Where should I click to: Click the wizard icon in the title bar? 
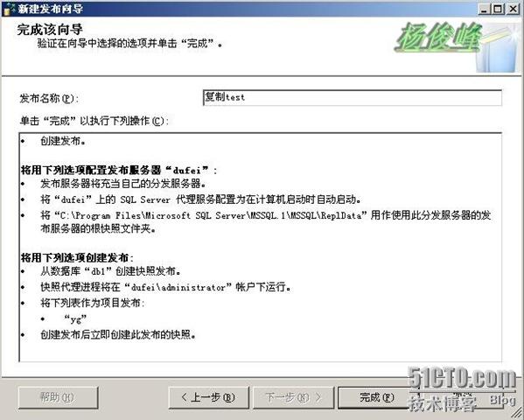pos(8,9)
